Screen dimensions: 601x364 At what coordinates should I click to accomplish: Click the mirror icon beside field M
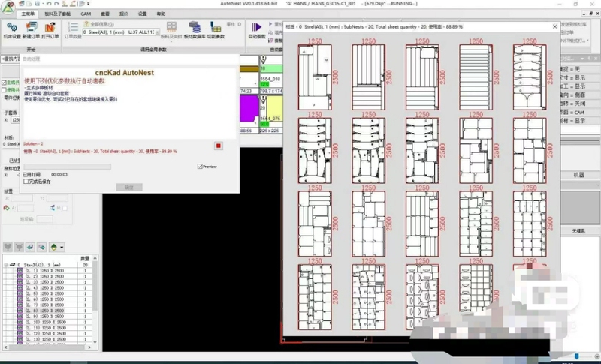click(53, 208)
